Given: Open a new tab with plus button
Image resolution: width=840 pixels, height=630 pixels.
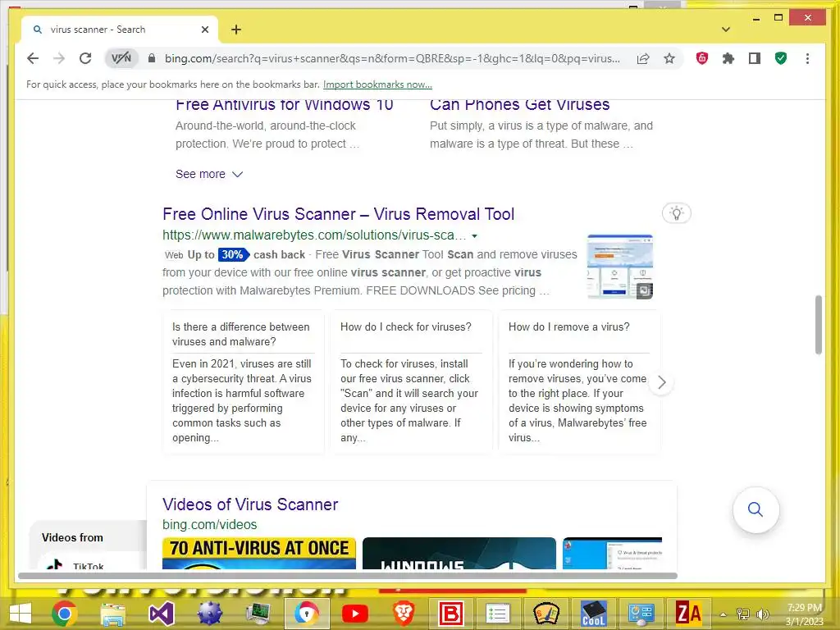Looking at the screenshot, I should (x=236, y=30).
